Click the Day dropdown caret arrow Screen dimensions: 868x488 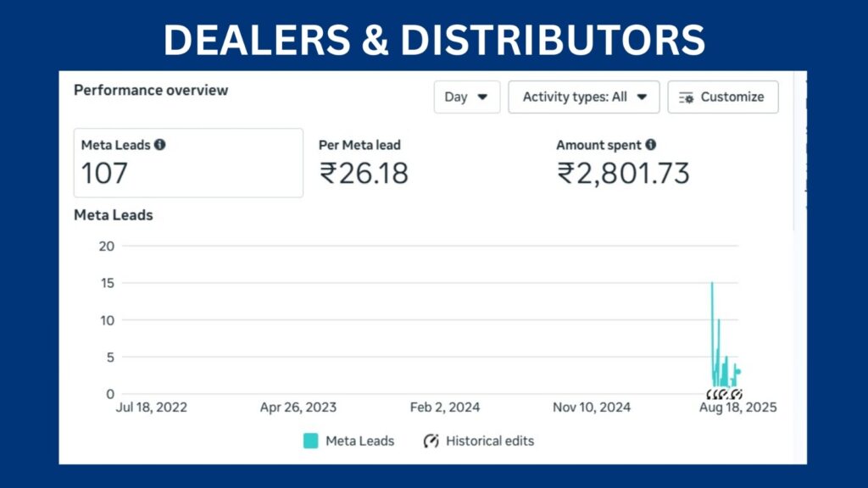(x=482, y=97)
